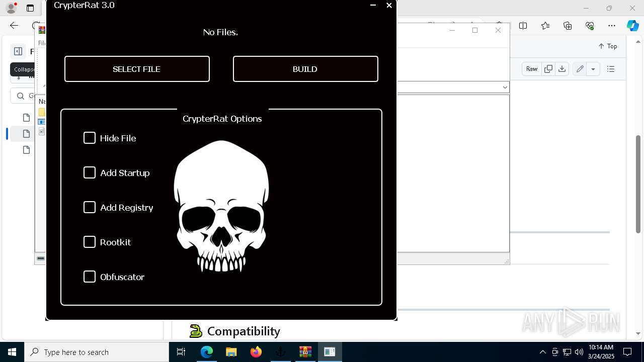
Task: Minimize the CrypterRat 3.0 window
Action: [373, 5]
